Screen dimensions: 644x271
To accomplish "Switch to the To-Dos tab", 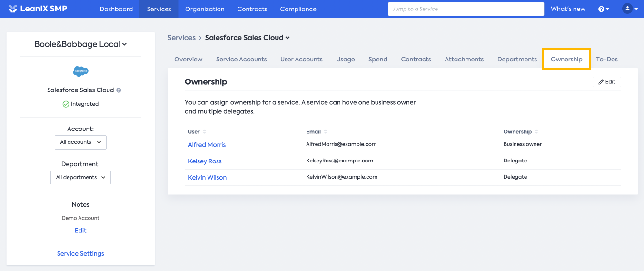I will click(607, 60).
